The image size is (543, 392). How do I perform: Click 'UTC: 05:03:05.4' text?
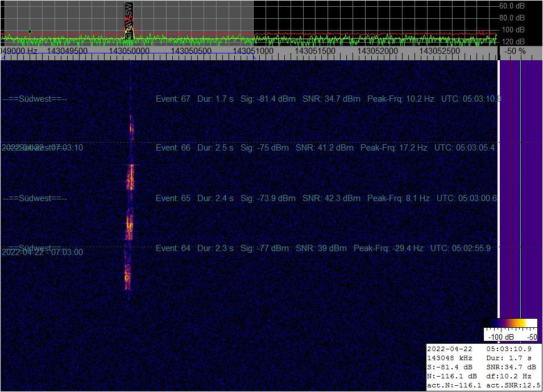coord(465,148)
